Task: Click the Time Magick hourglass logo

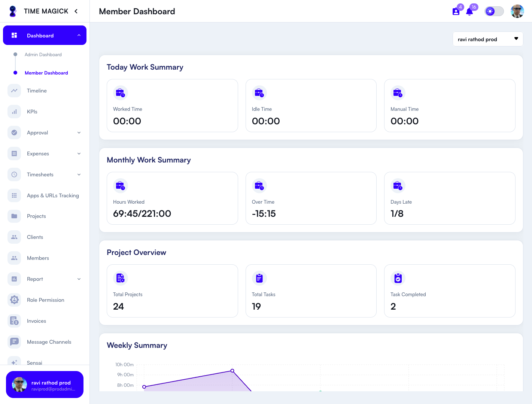Action: 13,11
